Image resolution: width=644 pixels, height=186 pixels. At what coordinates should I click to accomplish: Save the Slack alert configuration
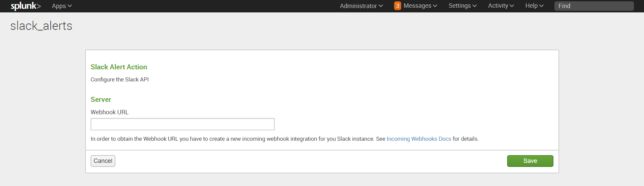point(530,161)
